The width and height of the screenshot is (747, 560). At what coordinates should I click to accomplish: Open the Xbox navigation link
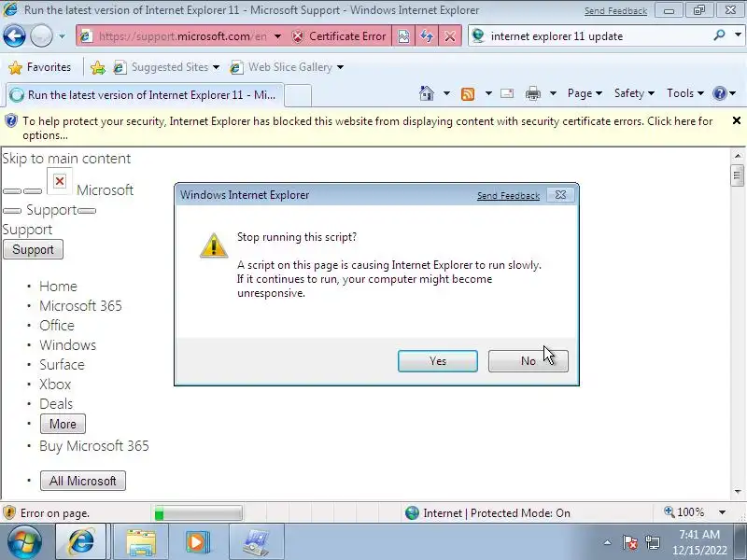pyautogui.click(x=55, y=384)
